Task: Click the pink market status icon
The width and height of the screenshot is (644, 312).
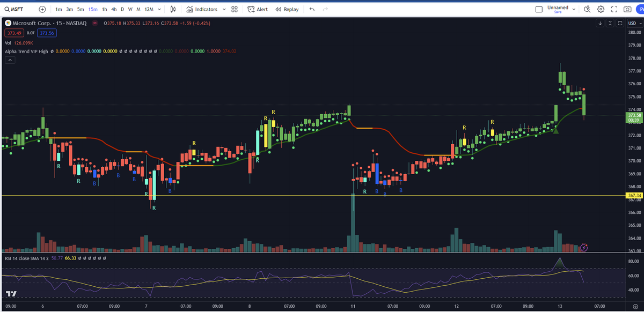Action: [95, 23]
